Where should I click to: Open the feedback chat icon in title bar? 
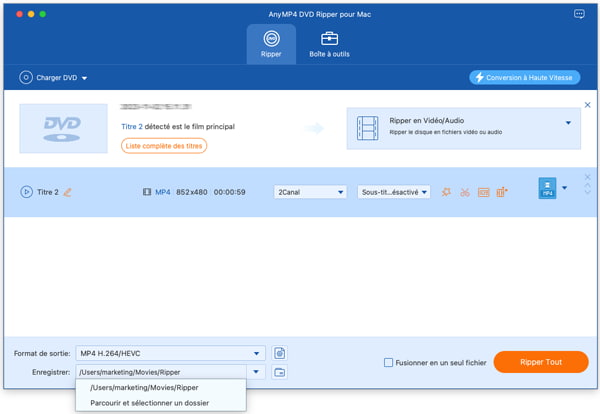pyautogui.click(x=579, y=14)
